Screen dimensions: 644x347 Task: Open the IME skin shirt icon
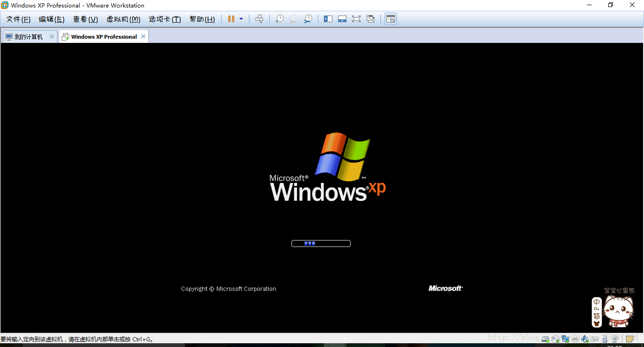(597, 324)
